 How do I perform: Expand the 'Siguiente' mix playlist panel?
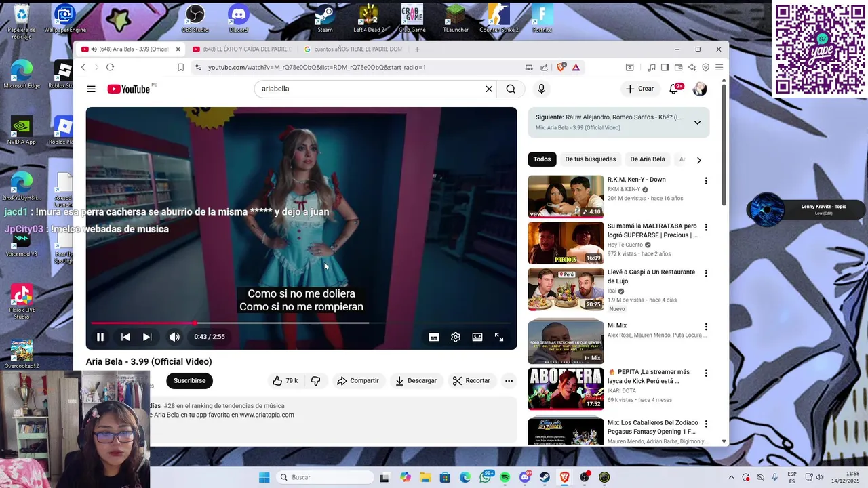coord(697,123)
